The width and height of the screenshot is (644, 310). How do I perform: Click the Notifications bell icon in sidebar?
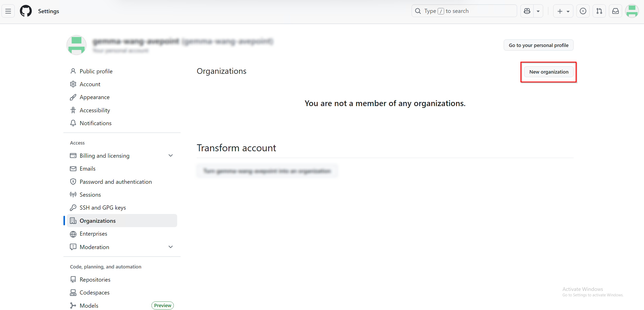73,123
